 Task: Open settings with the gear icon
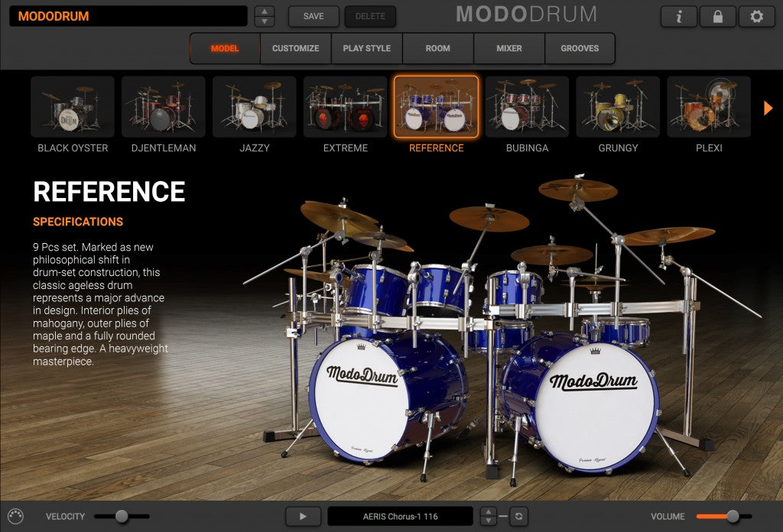(756, 16)
